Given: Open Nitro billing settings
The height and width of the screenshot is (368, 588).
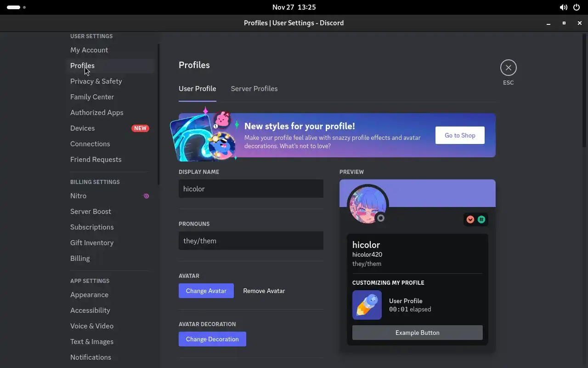Looking at the screenshot, I should (109, 196).
